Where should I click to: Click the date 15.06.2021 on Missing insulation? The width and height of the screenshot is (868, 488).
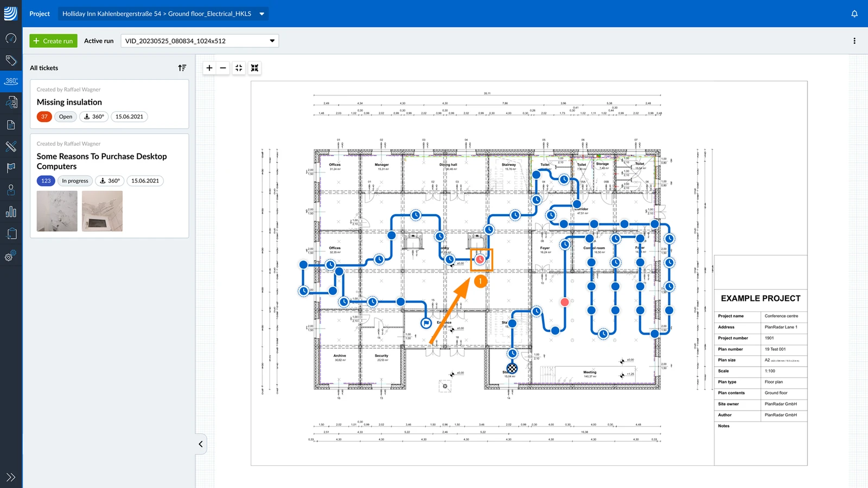click(x=129, y=117)
